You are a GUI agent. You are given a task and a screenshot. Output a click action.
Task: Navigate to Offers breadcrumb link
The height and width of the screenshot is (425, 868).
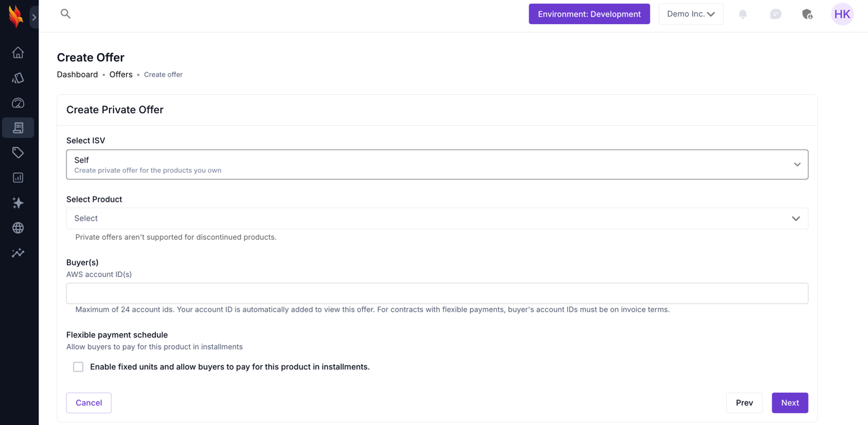tap(121, 75)
